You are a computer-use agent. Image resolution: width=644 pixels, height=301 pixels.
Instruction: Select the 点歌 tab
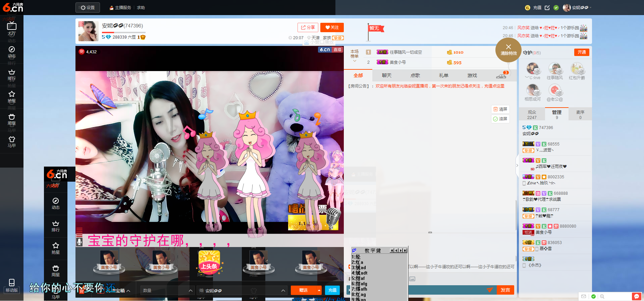pos(415,75)
